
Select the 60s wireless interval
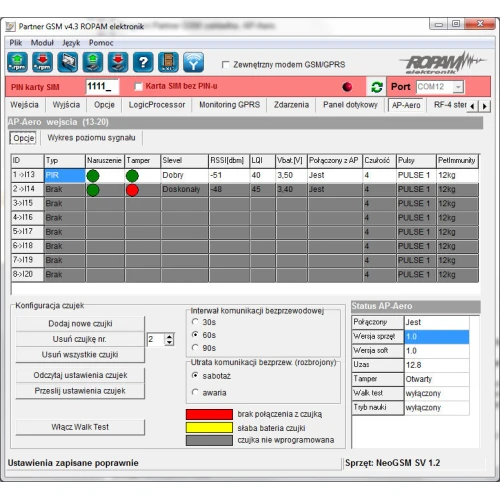[195, 335]
